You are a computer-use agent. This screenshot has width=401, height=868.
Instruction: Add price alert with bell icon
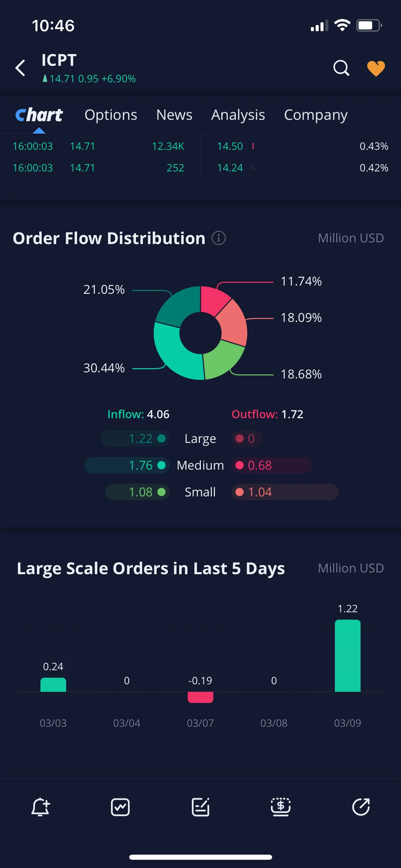tap(41, 807)
